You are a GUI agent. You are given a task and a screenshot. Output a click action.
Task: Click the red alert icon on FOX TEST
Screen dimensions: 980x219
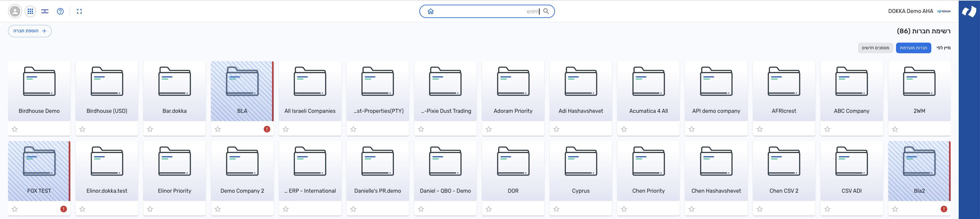pyautogui.click(x=64, y=209)
